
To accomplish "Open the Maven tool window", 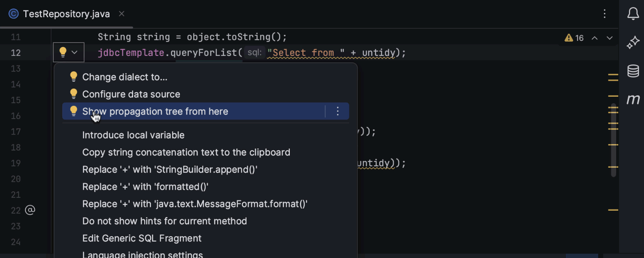I will click(x=633, y=100).
